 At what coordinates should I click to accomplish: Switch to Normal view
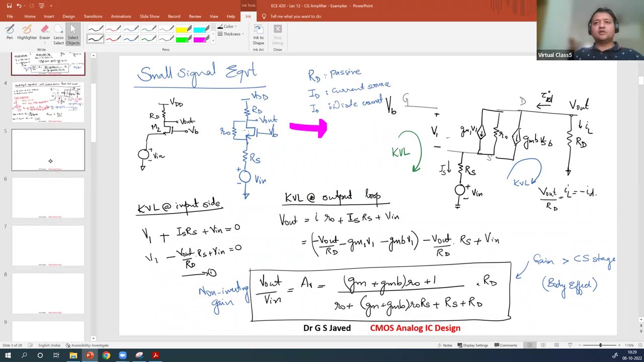[x=529, y=345]
